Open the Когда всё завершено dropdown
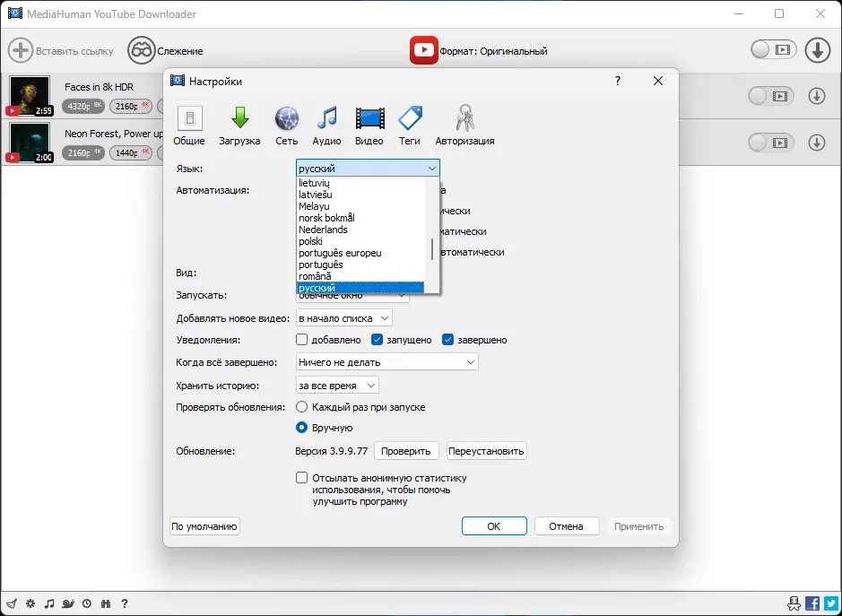This screenshot has height=616, width=842. click(386, 362)
